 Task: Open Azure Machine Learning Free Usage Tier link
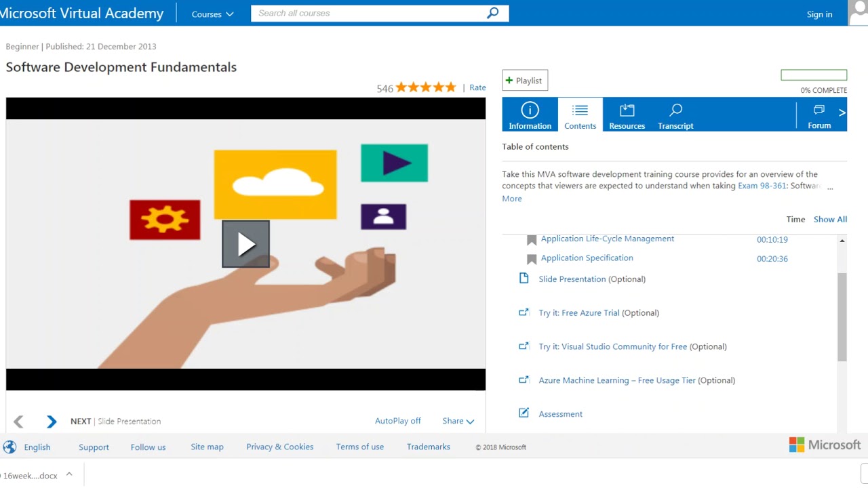click(x=617, y=380)
